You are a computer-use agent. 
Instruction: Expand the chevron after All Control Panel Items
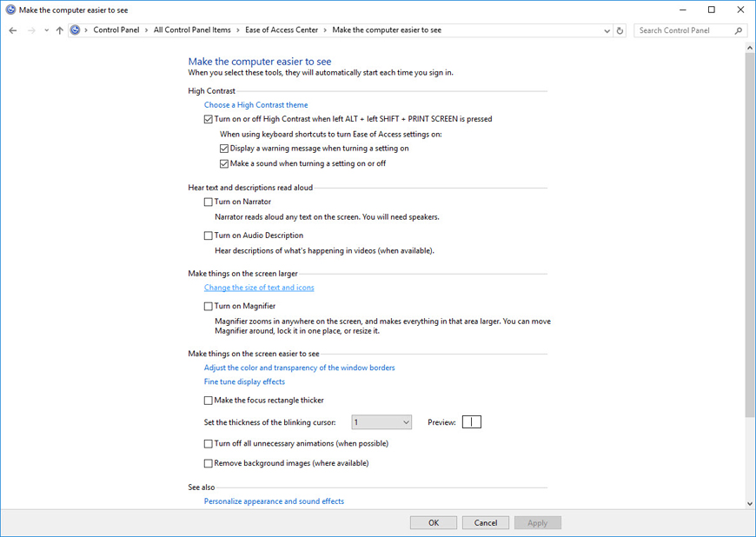point(238,30)
